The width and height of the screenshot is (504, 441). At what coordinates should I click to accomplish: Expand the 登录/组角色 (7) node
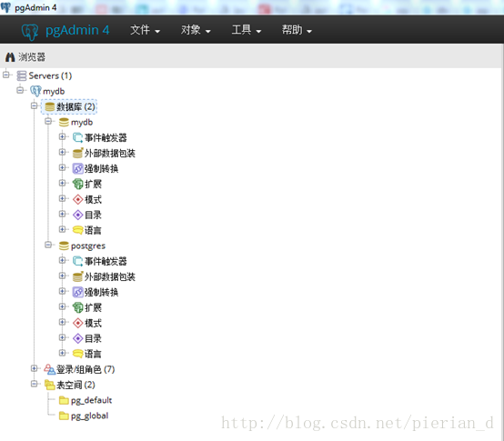(x=35, y=368)
